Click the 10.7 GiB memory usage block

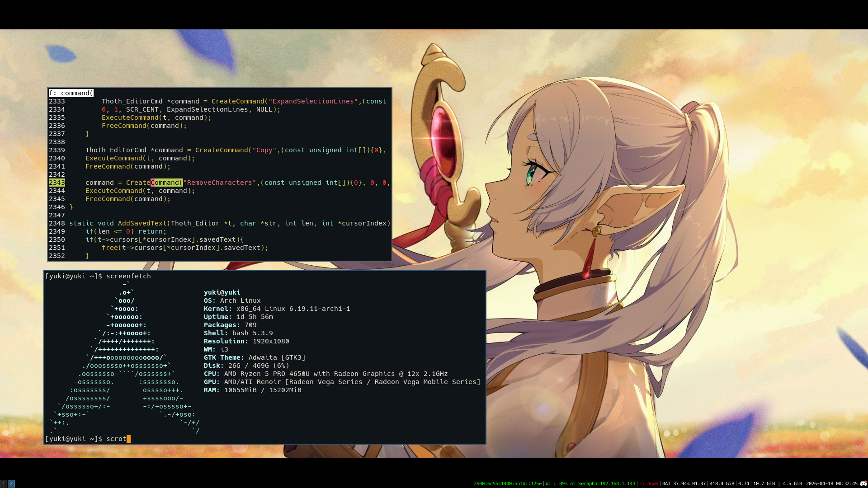[764, 483]
